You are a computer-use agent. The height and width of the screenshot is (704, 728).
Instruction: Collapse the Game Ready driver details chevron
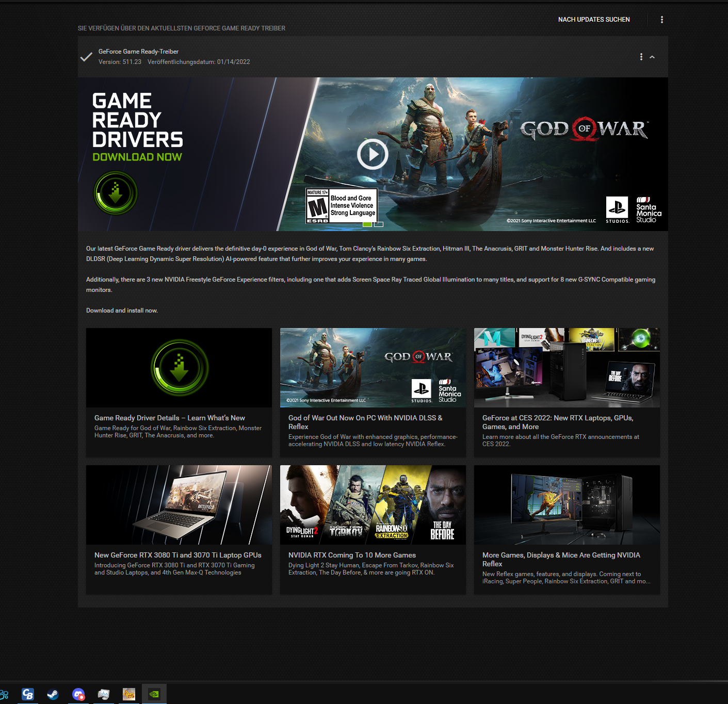[x=652, y=57]
